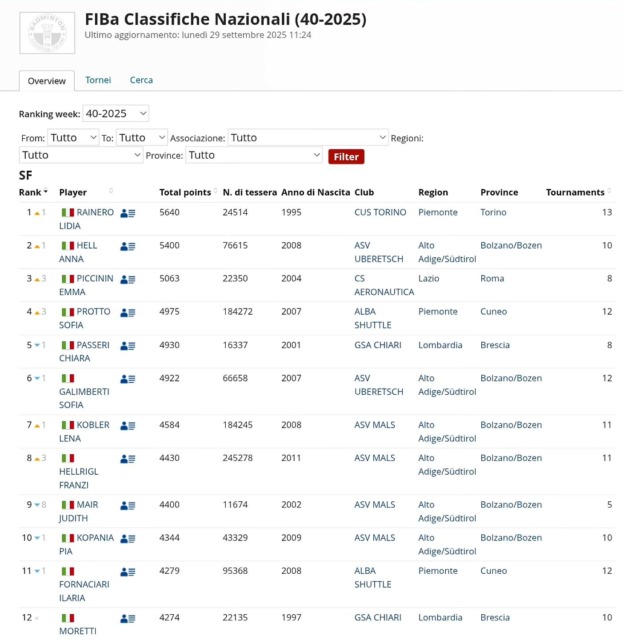
Task: Open the Ranking week dropdown
Action: pos(115,114)
